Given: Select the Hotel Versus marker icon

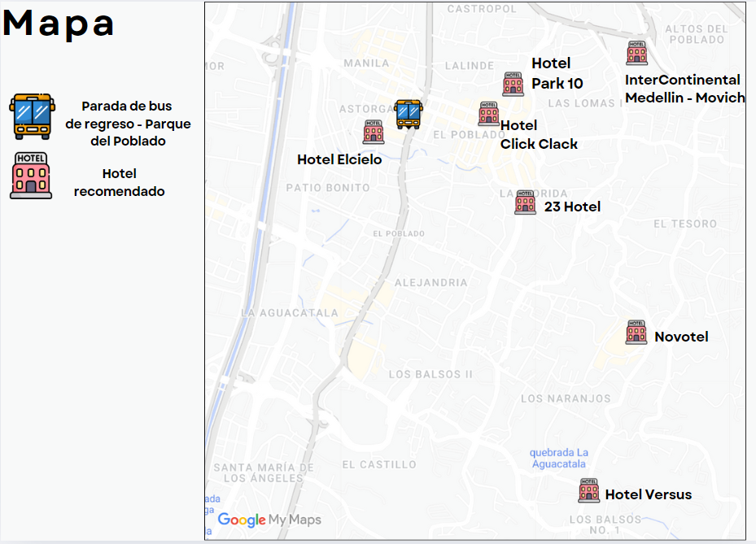Looking at the screenshot, I should click(x=588, y=490).
